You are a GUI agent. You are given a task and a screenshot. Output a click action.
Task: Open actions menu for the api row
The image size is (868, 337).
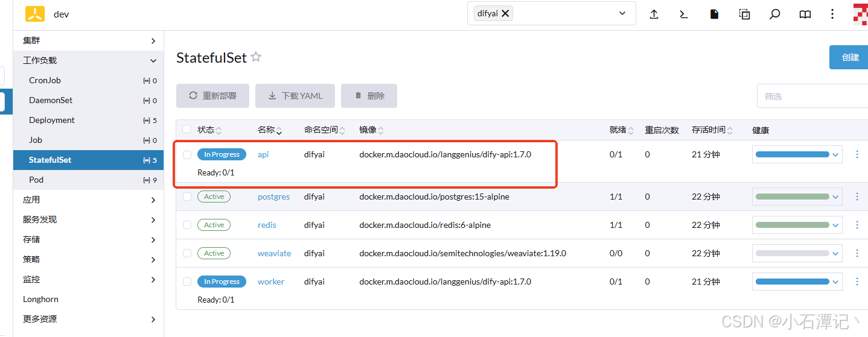(x=857, y=154)
